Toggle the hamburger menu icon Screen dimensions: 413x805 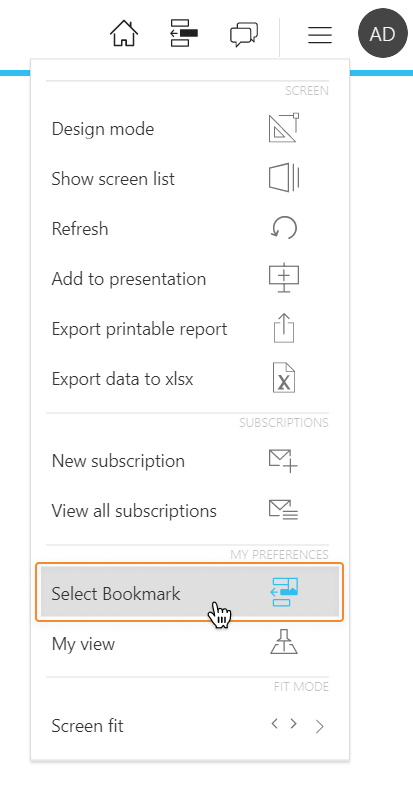[x=320, y=35]
